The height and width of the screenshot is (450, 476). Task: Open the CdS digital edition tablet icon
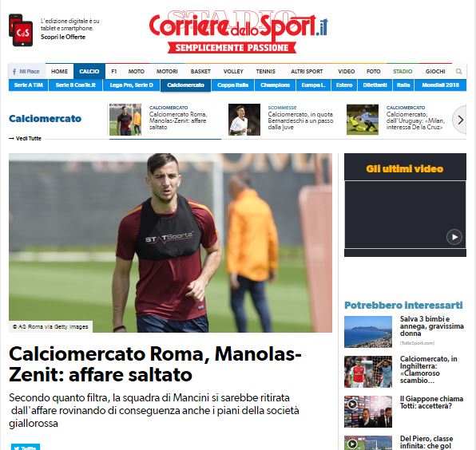[x=21, y=30]
